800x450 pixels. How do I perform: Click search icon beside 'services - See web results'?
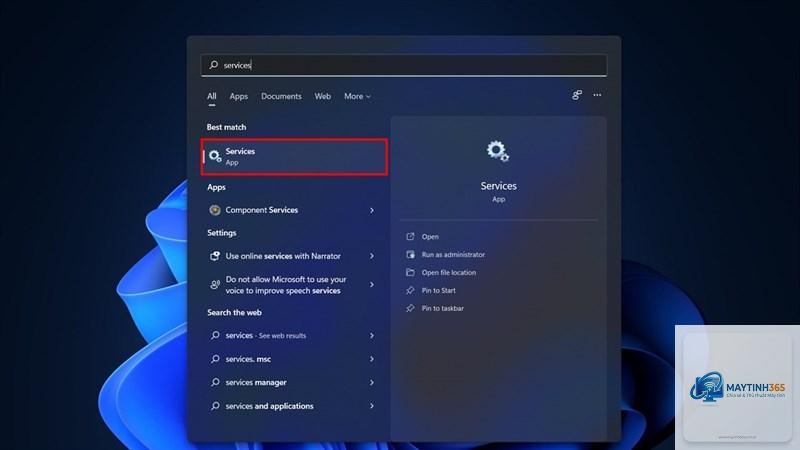pyautogui.click(x=215, y=335)
